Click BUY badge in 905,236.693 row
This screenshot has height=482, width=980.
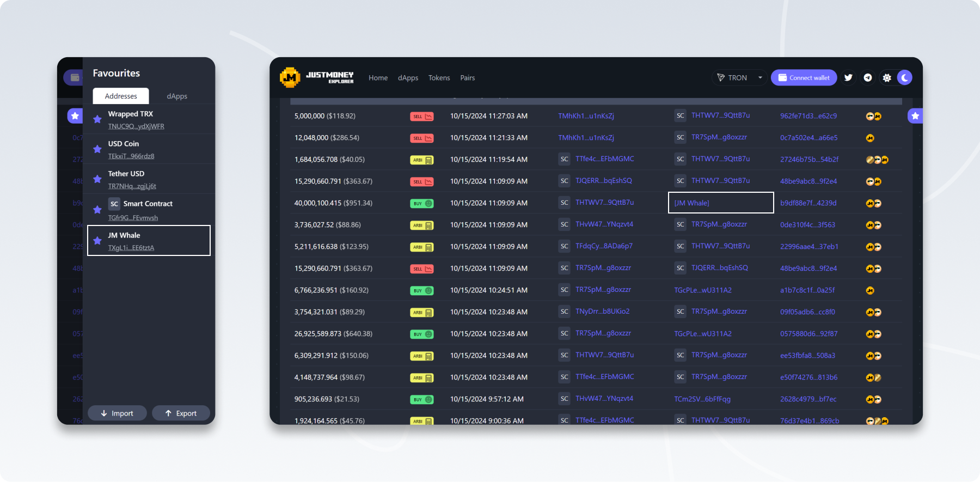tap(422, 400)
